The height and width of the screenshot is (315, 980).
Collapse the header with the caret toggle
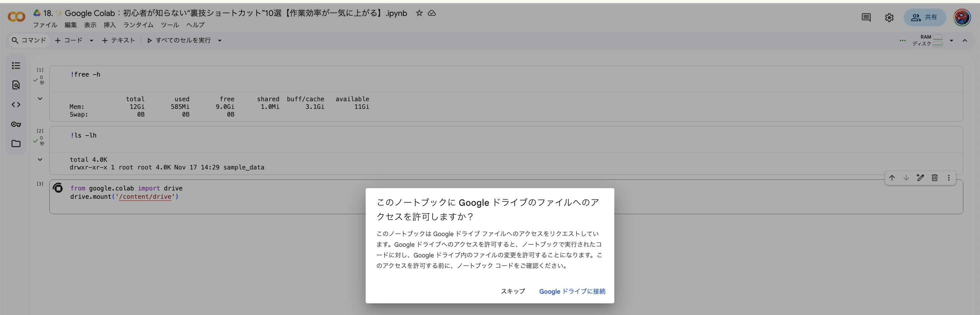(x=966, y=40)
